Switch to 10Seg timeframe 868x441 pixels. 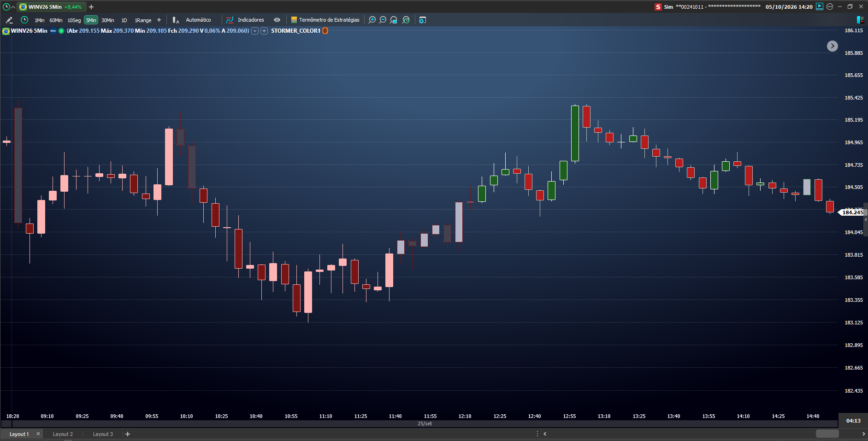74,20
